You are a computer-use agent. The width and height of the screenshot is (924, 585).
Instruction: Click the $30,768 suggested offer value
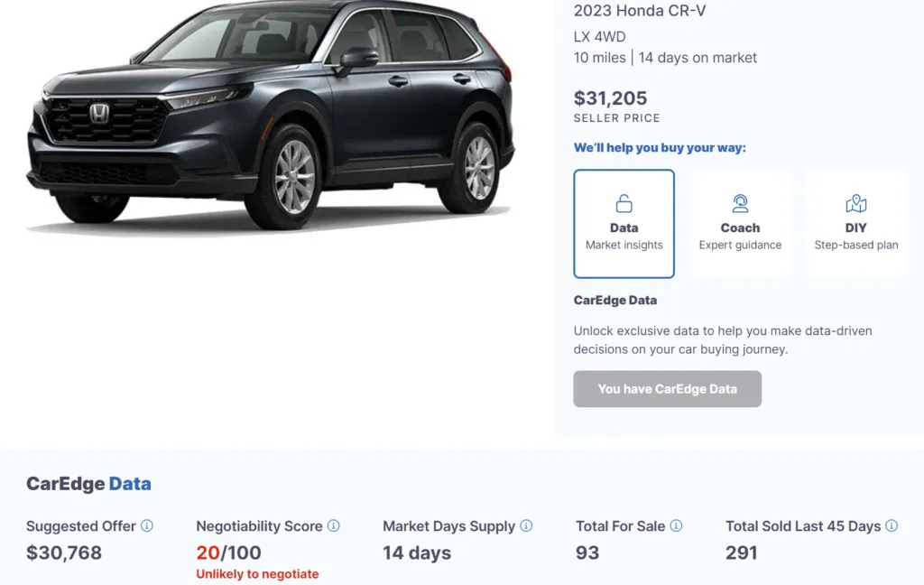point(64,552)
